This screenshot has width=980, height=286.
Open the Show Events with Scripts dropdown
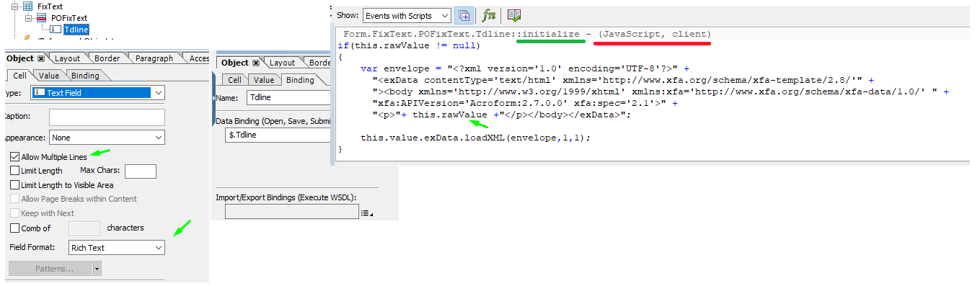(x=407, y=15)
